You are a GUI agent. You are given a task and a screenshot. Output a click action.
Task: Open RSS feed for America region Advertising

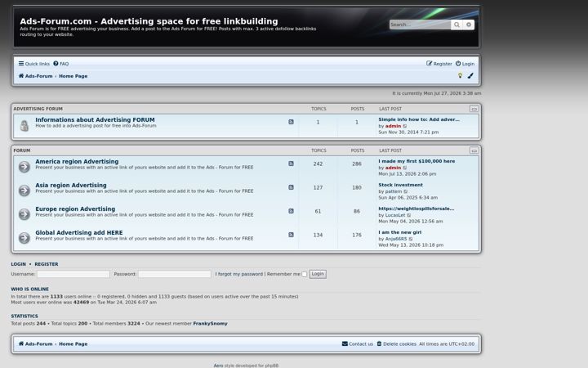(291, 164)
